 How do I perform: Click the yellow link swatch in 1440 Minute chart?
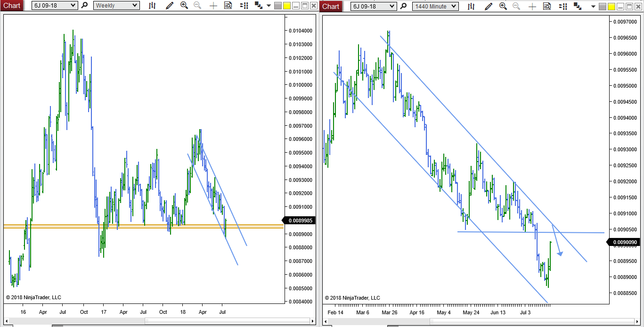[611, 6]
